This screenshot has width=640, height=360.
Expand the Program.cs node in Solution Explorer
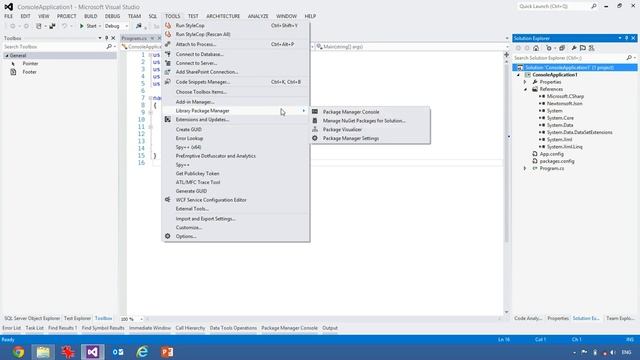(x=525, y=168)
